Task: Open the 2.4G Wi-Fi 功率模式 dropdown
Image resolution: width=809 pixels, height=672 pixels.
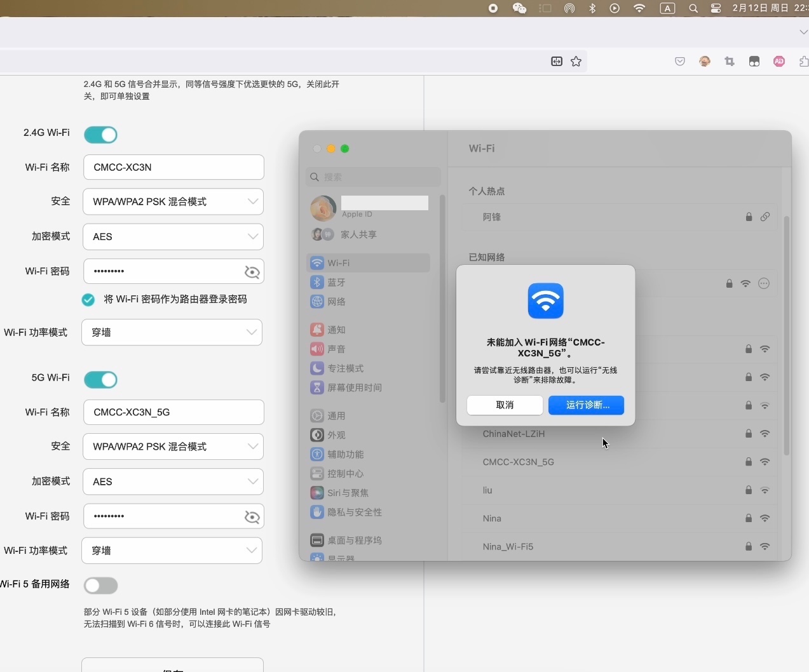Action: click(x=172, y=332)
